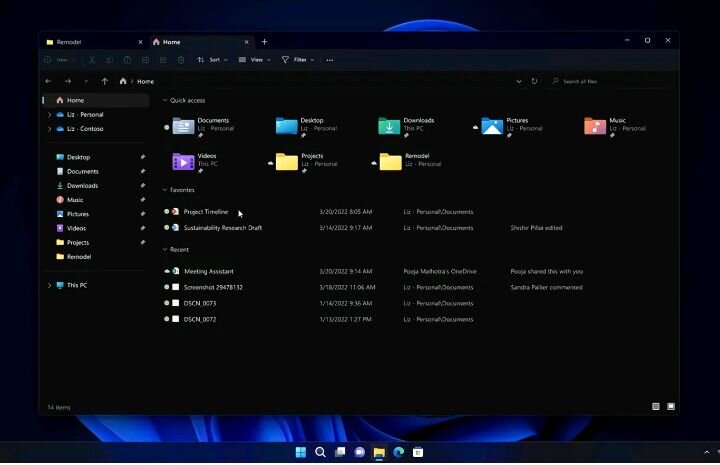Add a new tab with plus icon
The width and height of the screenshot is (720, 465).
264,42
